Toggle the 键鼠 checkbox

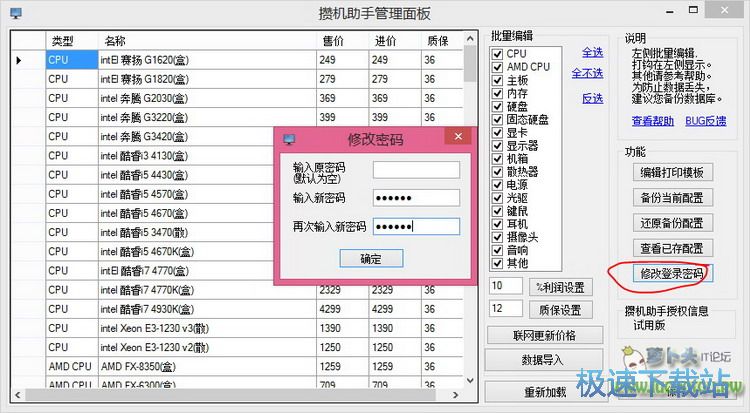pos(497,211)
